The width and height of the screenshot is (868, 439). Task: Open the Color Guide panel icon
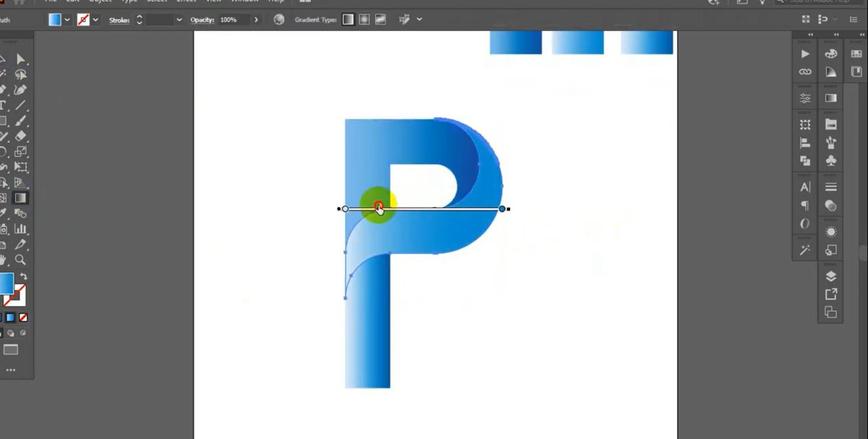(831, 72)
